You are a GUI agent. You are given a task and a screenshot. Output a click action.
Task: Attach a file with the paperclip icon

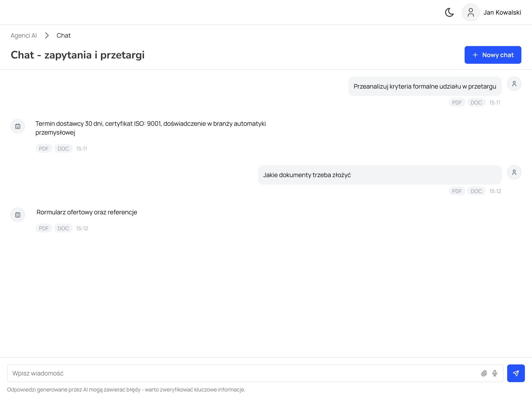[x=484, y=373]
